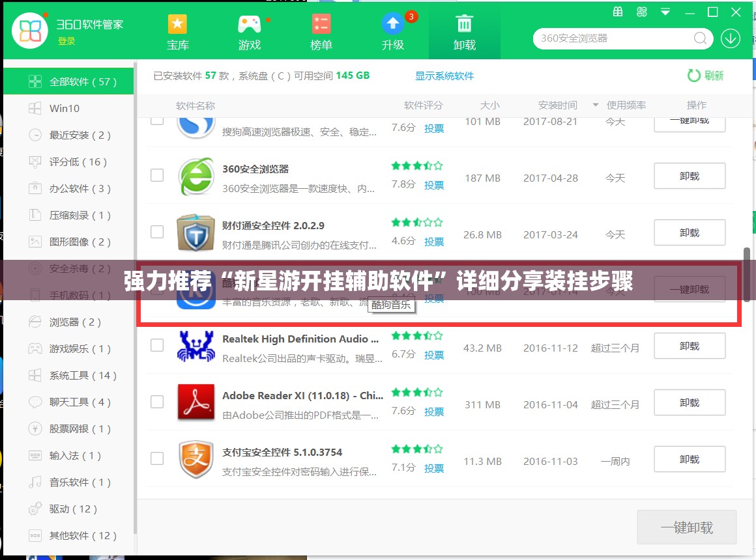This screenshot has height=560, width=756.
Task: Select 系统工具 (14) category
Action: pos(68,376)
